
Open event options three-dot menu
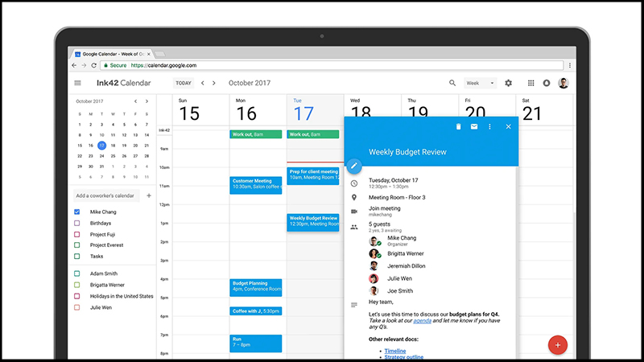click(x=489, y=127)
